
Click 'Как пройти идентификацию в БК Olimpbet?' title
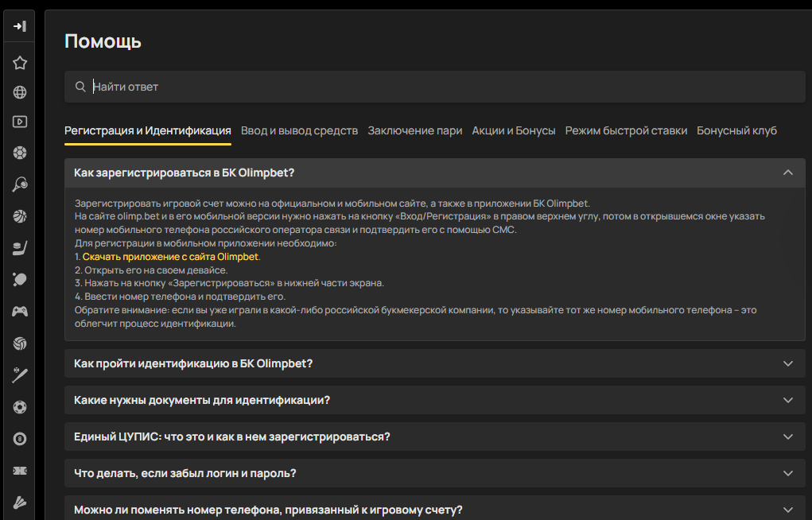tap(193, 363)
